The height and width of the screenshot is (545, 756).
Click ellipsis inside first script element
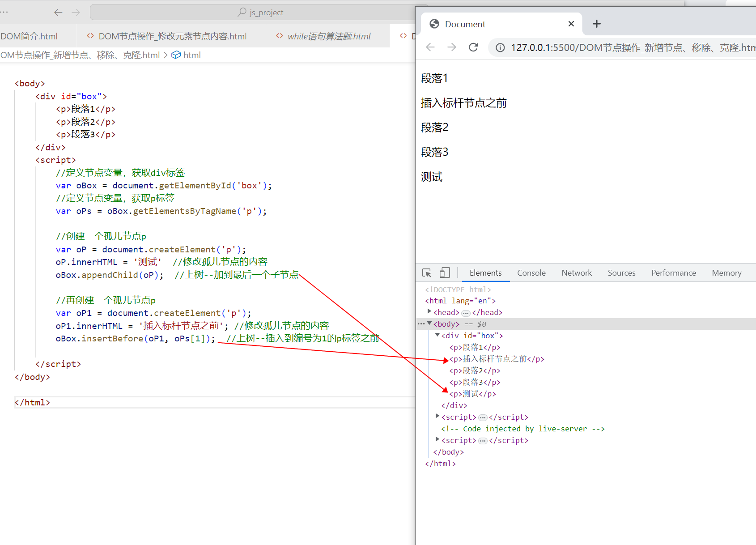tap(483, 417)
